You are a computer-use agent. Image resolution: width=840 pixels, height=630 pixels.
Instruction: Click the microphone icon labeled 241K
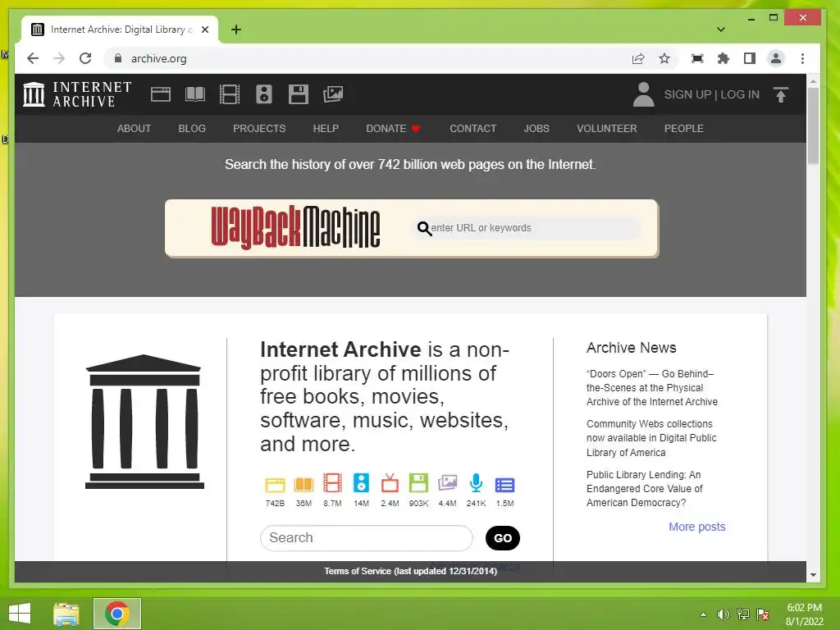coord(476,483)
